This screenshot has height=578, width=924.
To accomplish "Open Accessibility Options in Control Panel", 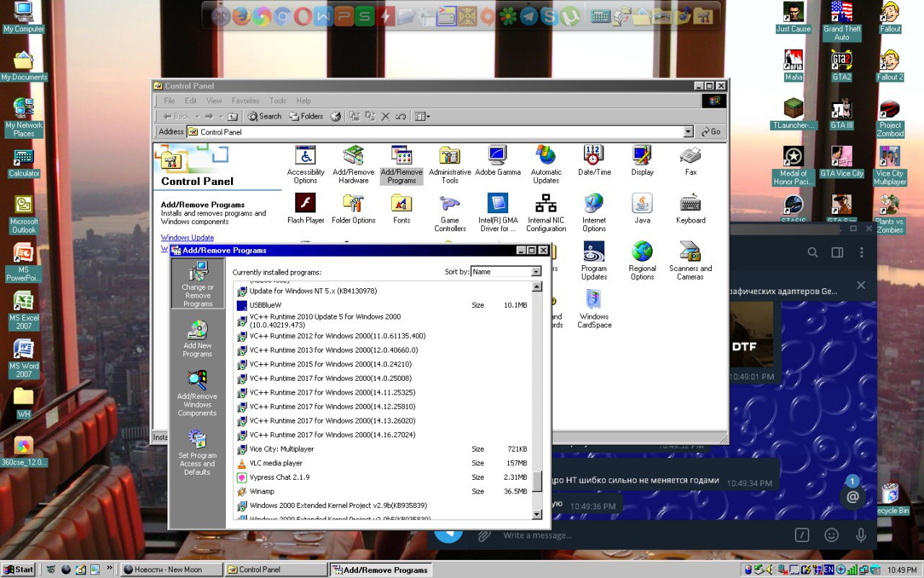I will (305, 165).
